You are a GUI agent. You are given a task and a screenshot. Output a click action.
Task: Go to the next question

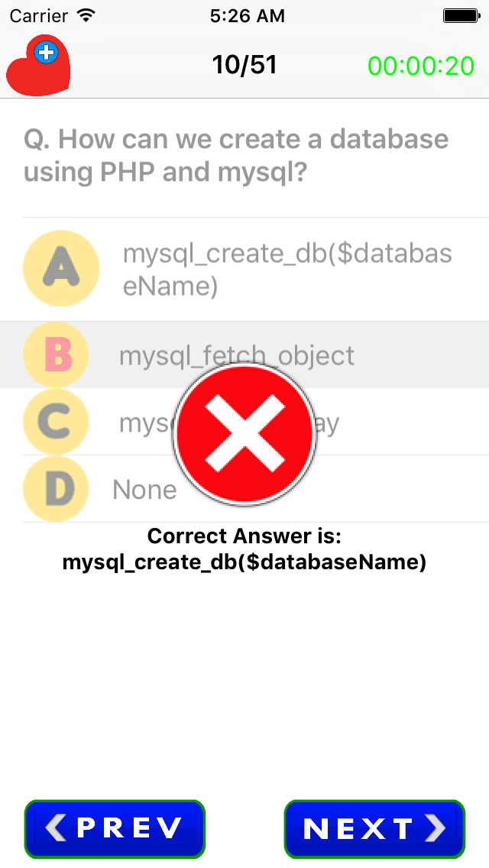374,828
